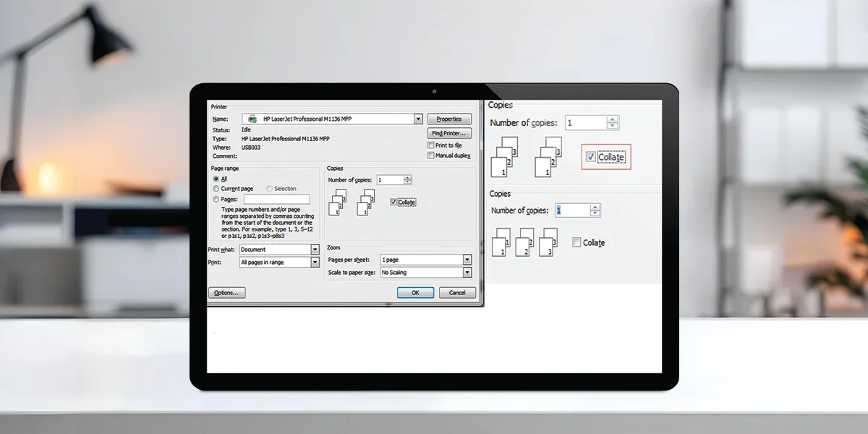Open the Pages per sheet dropdown
The width and height of the screenshot is (868, 434).
pyautogui.click(x=467, y=260)
